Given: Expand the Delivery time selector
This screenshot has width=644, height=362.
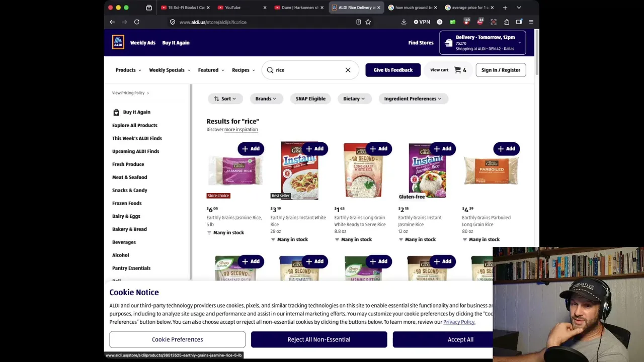Looking at the screenshot, I should point(483,43).
